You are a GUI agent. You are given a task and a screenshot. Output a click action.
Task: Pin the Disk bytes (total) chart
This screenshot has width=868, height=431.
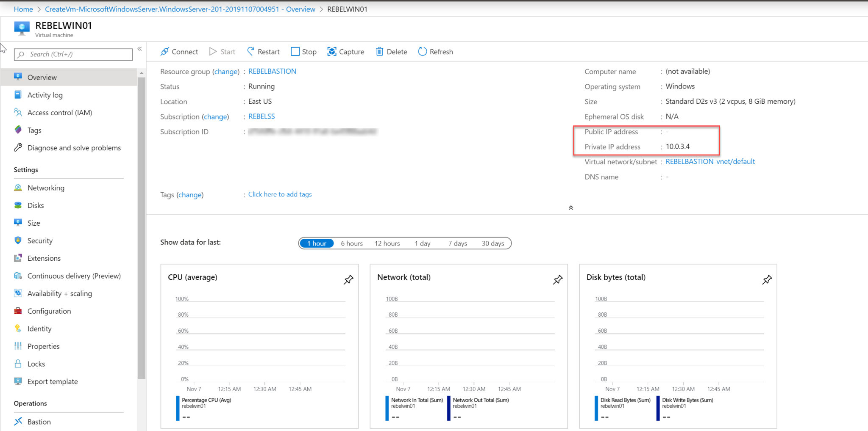[x=767, y=280]
